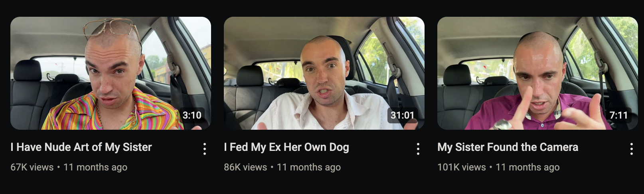Open options menu for 'I Have Nude Art of My Sister'

205,149
